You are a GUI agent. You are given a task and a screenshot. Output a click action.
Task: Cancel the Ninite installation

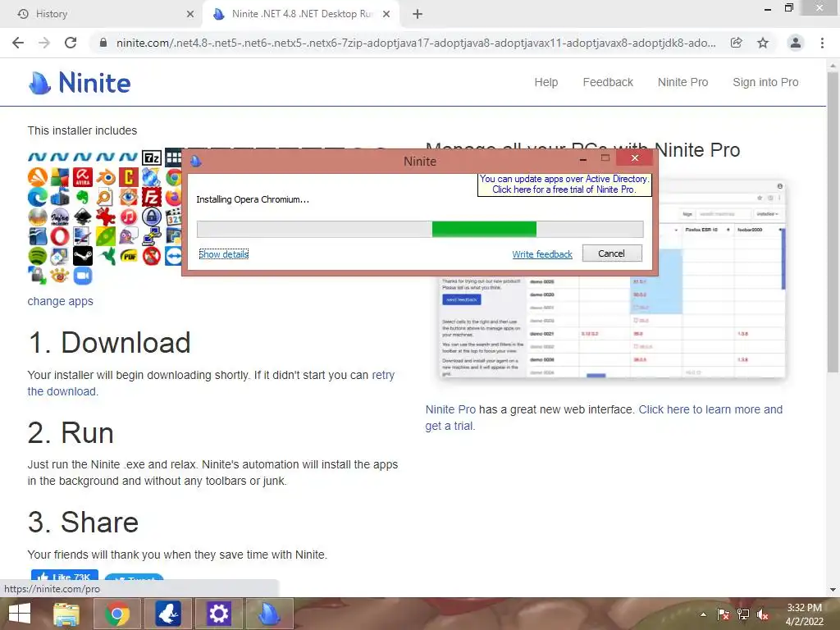point(612,253)
